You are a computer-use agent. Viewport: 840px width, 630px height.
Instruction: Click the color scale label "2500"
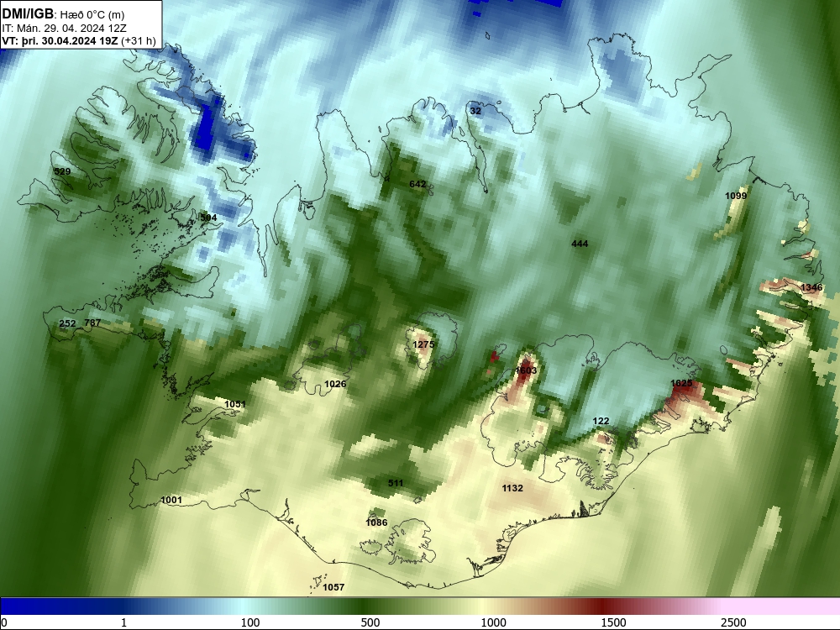pyautogui.click(x=733, y=622)
